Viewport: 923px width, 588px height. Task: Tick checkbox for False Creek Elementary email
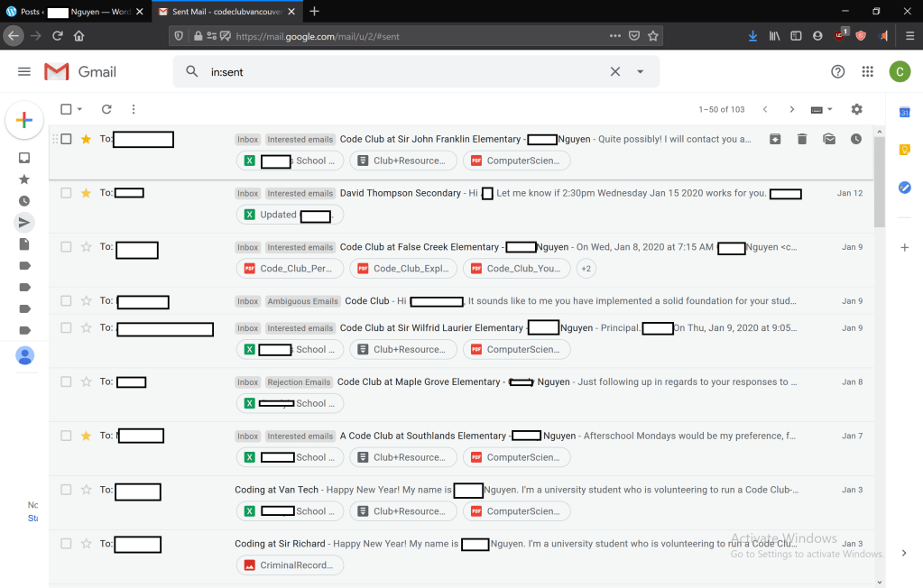[x=66, y=247]
